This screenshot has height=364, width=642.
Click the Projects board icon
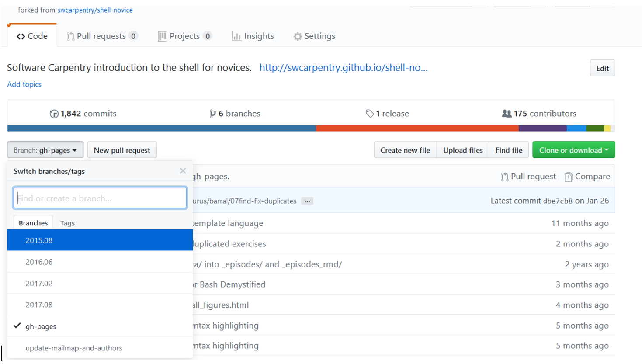163,36
